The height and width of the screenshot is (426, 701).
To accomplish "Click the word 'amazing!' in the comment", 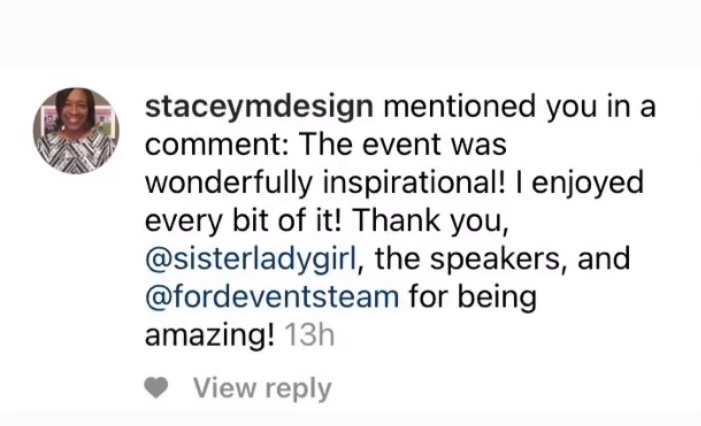I will pyautogui.click(x=210, y=336).
